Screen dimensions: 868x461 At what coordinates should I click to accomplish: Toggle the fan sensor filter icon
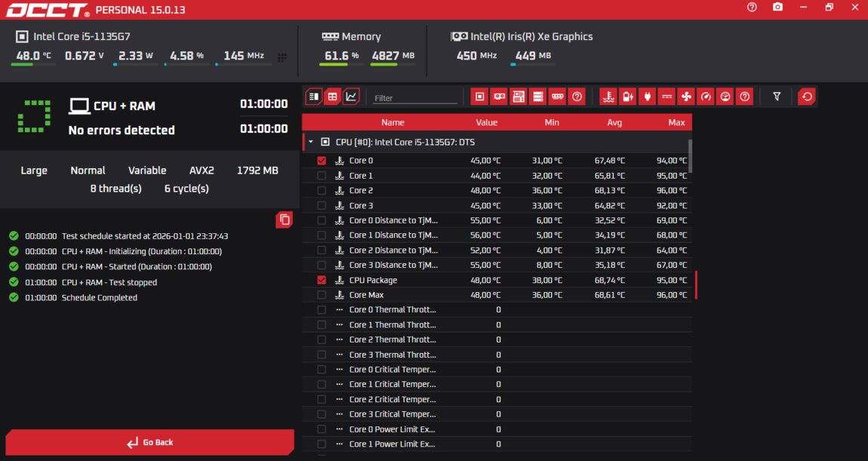[685, 97]
